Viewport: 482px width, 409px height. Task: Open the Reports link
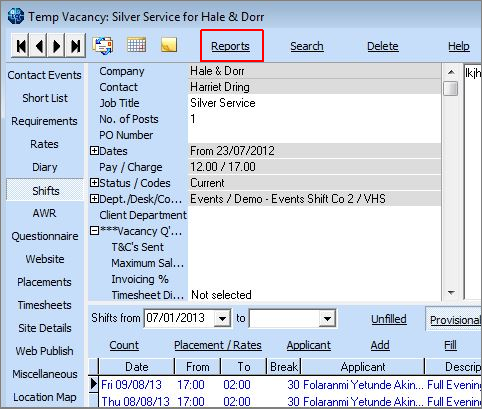pyautogui.click(x=230, y=46)
